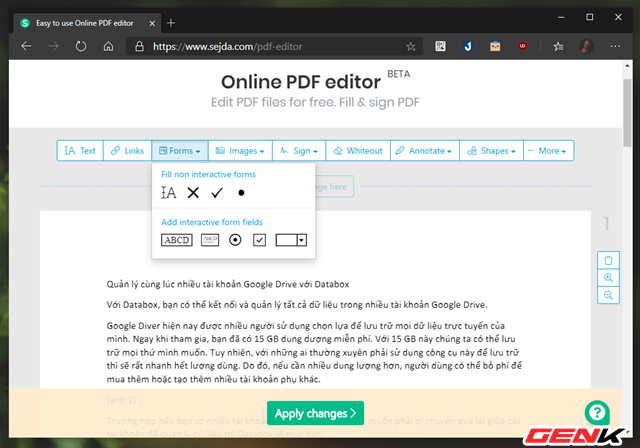Choose the text fill tool under non interactive forms
Image resolution: width=640 pixels, height=448 pixels.
tap(168, 193)
